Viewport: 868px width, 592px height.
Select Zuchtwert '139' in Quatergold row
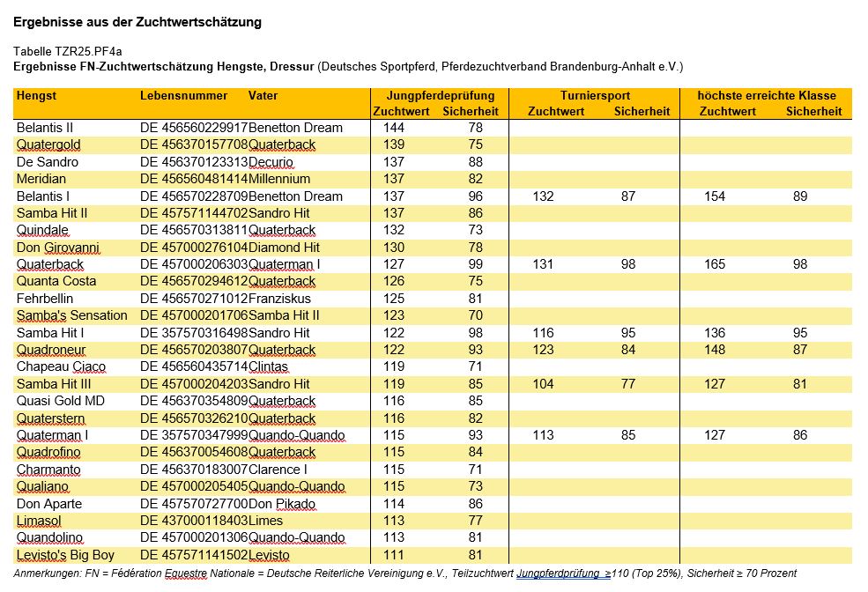pyautogui.click(x=394, y=145)
